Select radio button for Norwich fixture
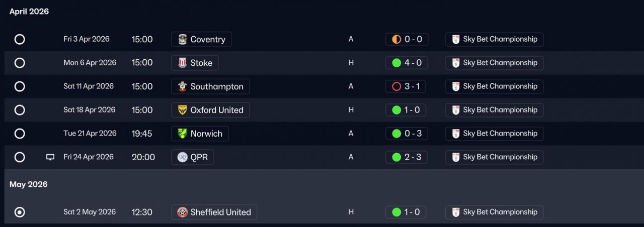The height and width of the screenshot is (227, 644). click(x=20, y=134)
